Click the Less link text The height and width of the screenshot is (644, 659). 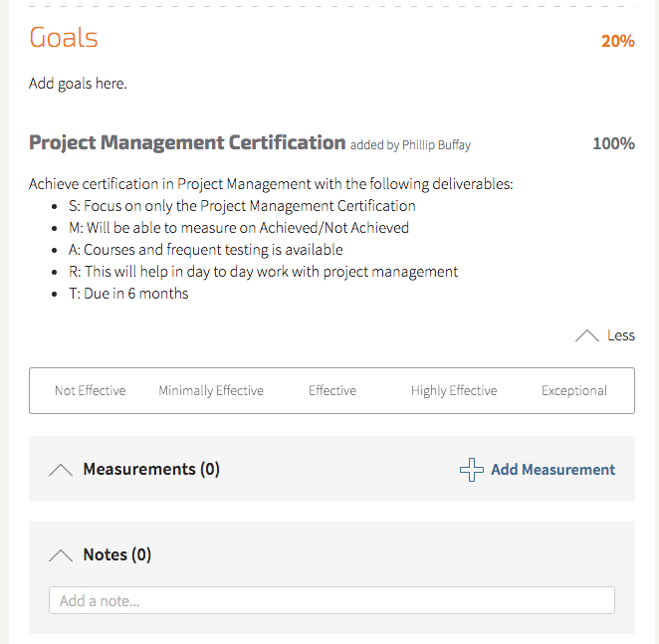click(x=621, y=335)
